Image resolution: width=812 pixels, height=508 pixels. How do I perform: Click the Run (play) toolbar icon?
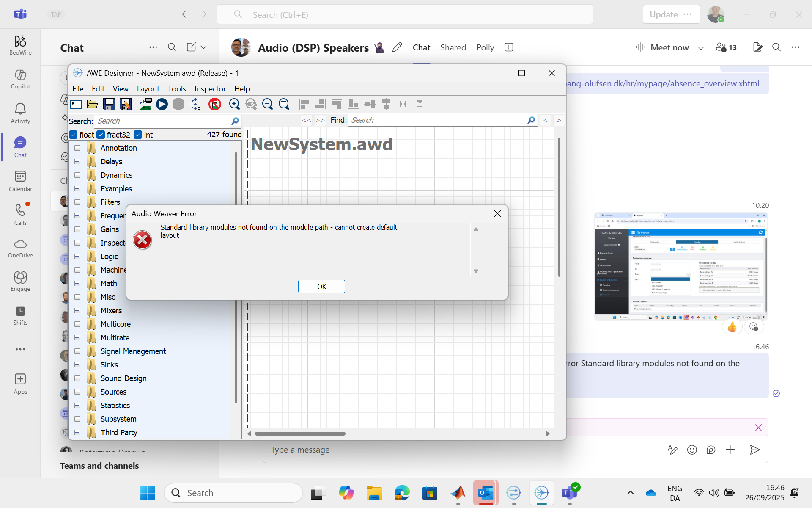point(162,104)
